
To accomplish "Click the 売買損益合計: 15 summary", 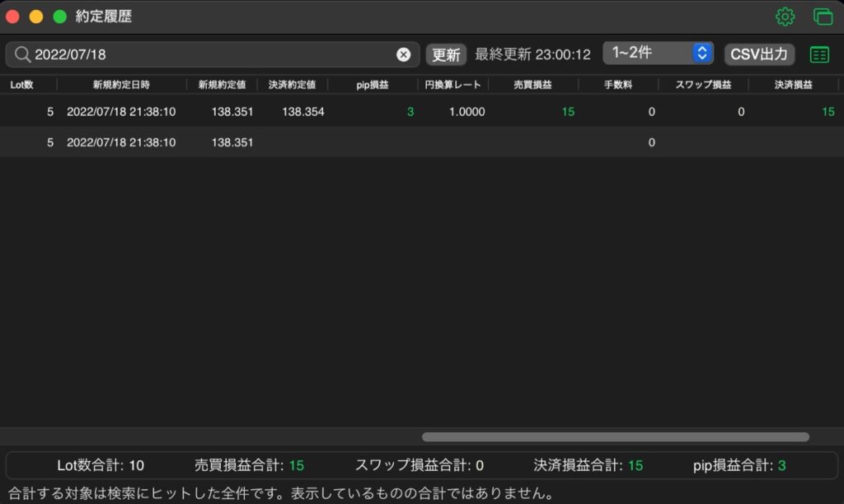I will [249, 465].
